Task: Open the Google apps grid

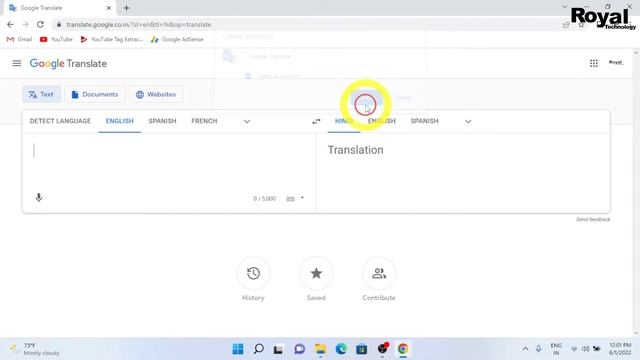Action: click(x=593, y=63)
